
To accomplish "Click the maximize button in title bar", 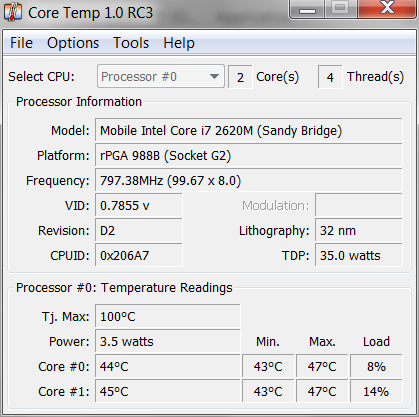I will pyautogui.click(x=340, y=9).
